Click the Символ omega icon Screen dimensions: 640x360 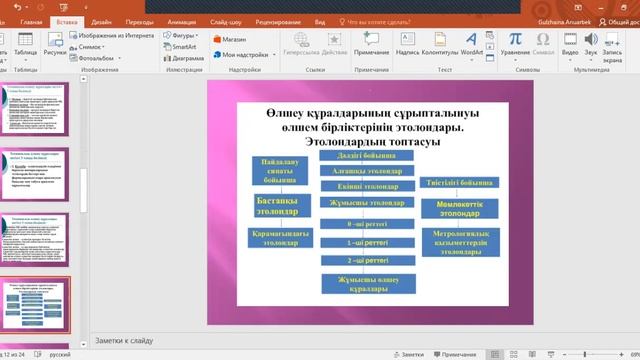tap(543, 39)
